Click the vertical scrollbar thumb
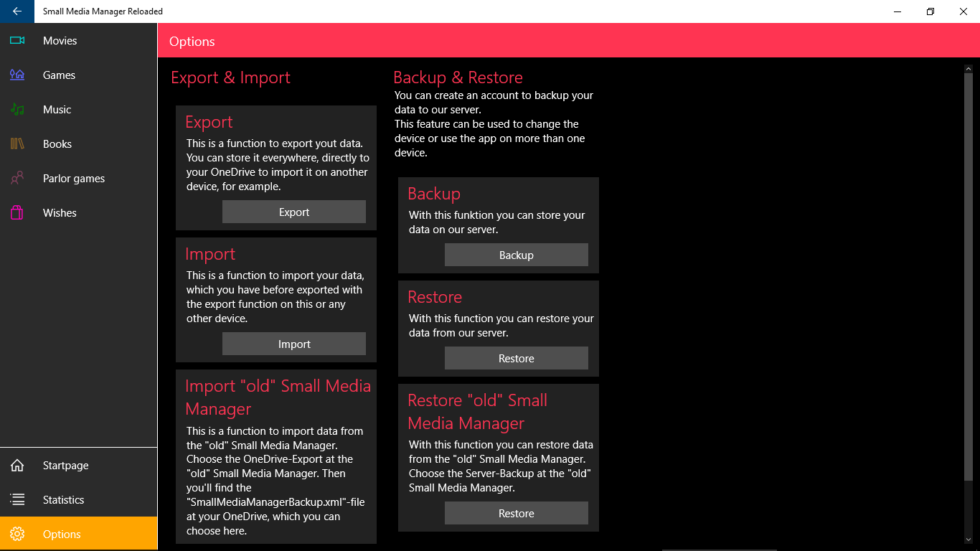Screen dimensions: 980x551 [968, 277]
